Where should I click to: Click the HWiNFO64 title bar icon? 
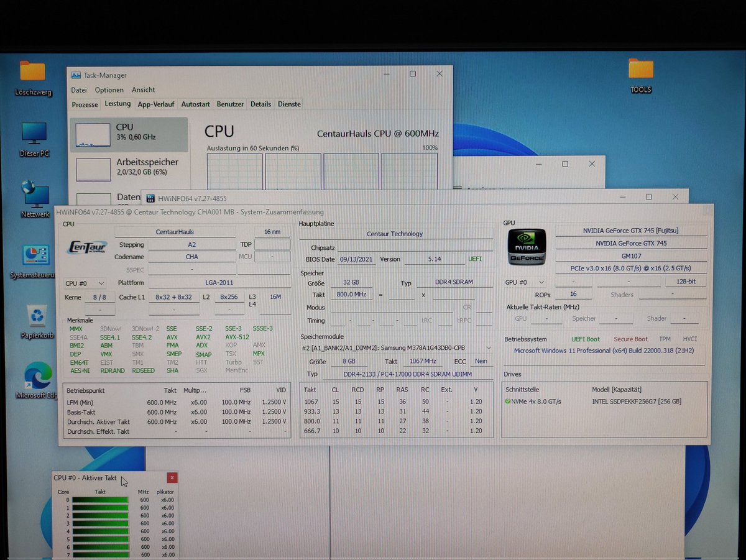(150, 198)
